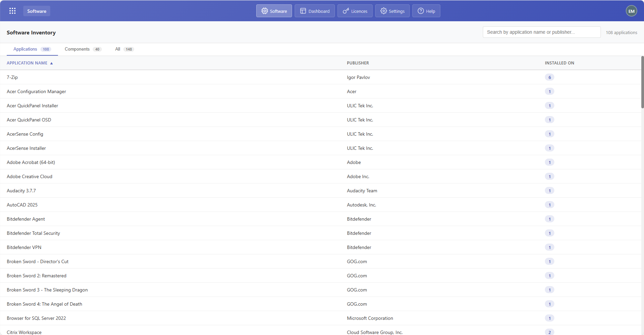Sort by the Application Name column header

(x=27, y=63)
